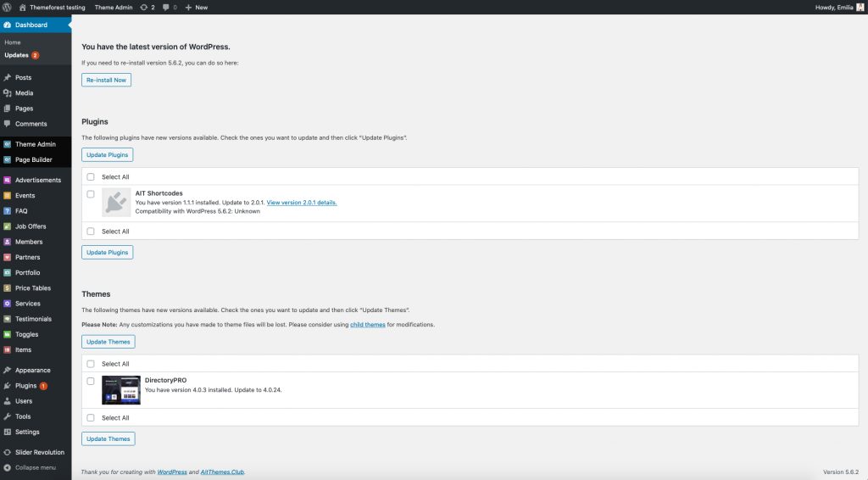Viewport: 868px width, 480px height.
Task: Click the Testimonials icon in sidebar
Action: tap(7, 319)
